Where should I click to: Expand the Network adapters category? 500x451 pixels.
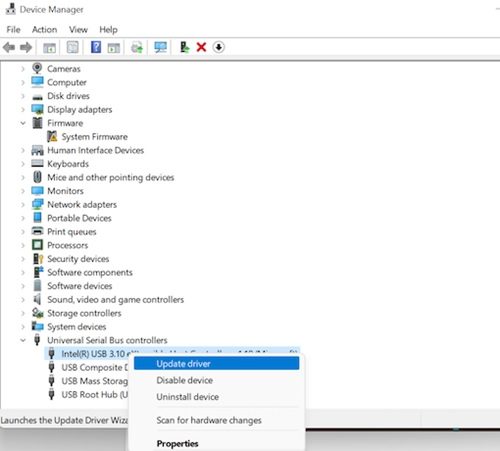point(23,205)
